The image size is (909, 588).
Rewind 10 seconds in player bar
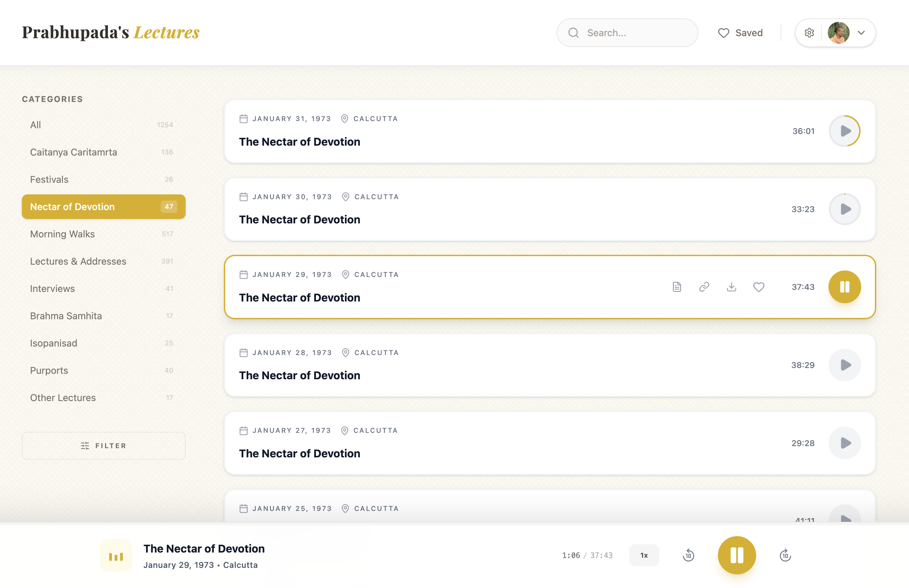point(688,555)
